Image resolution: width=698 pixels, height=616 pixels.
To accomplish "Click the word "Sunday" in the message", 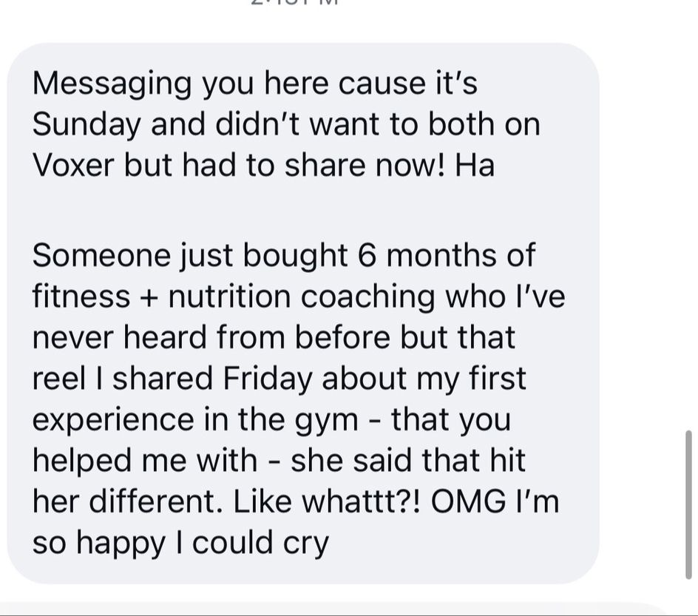I will pyautogui.click(x=86, y=125).
